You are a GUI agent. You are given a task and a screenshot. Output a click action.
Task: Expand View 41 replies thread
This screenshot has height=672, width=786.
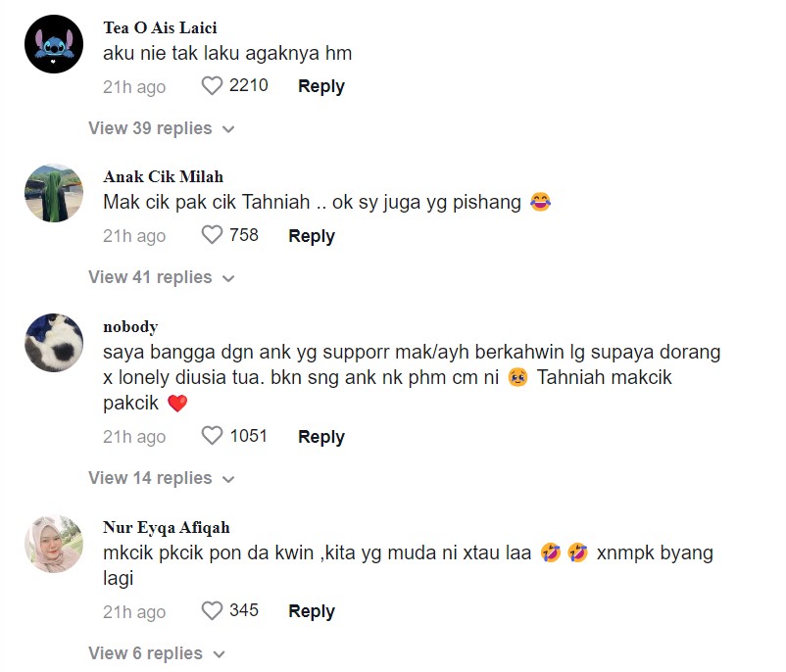click(161, 277)
